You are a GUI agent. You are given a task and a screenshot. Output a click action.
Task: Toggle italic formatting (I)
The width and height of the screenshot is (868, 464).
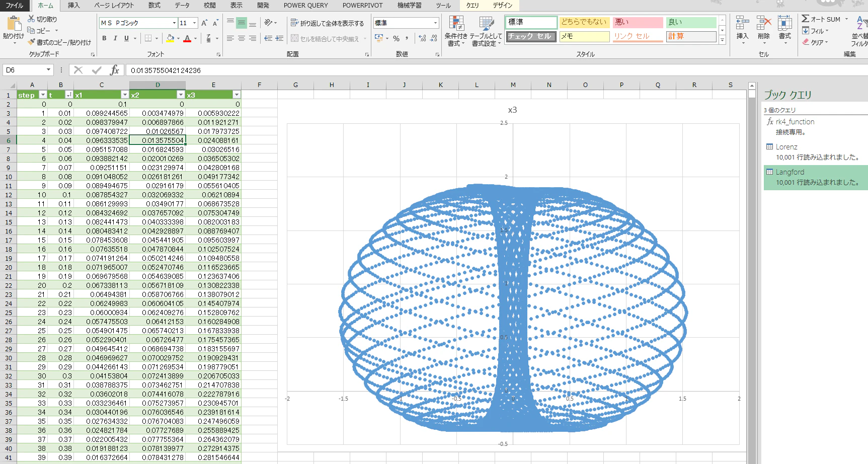[115, 38]
